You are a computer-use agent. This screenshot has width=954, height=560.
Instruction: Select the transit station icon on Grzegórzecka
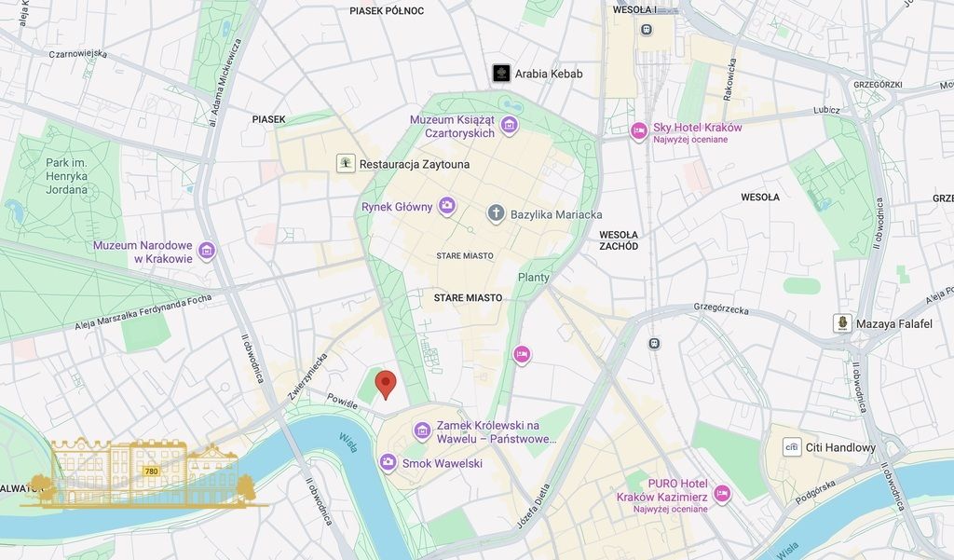(x=654, y=343)
